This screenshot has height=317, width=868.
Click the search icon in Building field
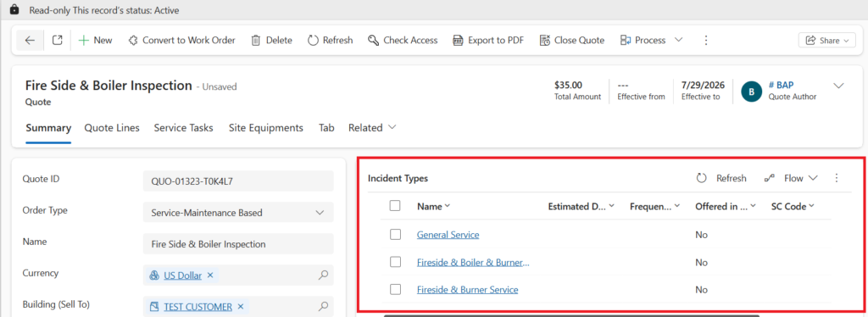point(324,306)
